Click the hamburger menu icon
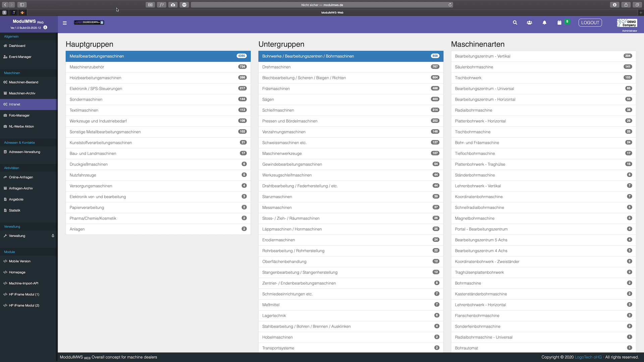644x362 pixels. coord(65,23)
